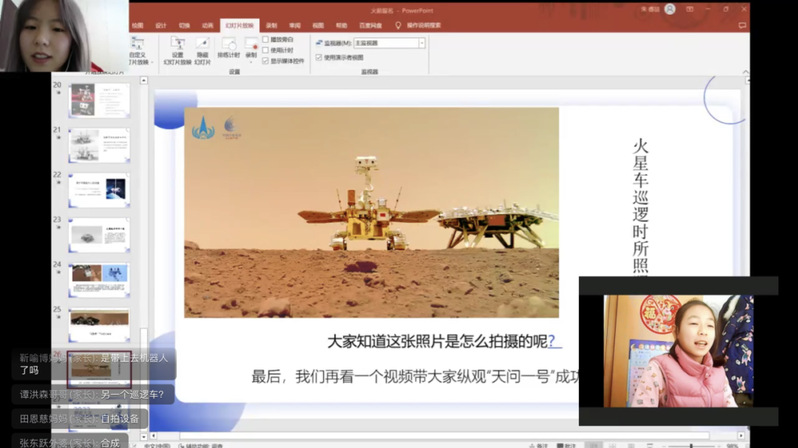Toggle the 播放旁白 checkbox
Screen dimensions: 798x448
coord(266,40)
